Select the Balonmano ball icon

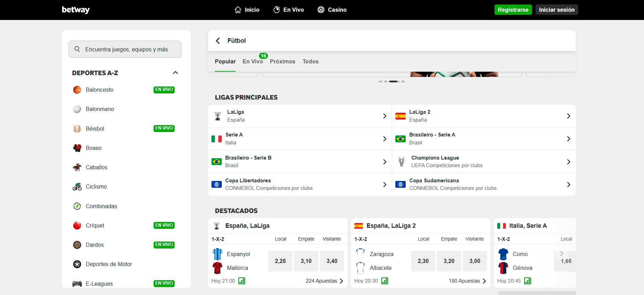(x=77, y=109)
